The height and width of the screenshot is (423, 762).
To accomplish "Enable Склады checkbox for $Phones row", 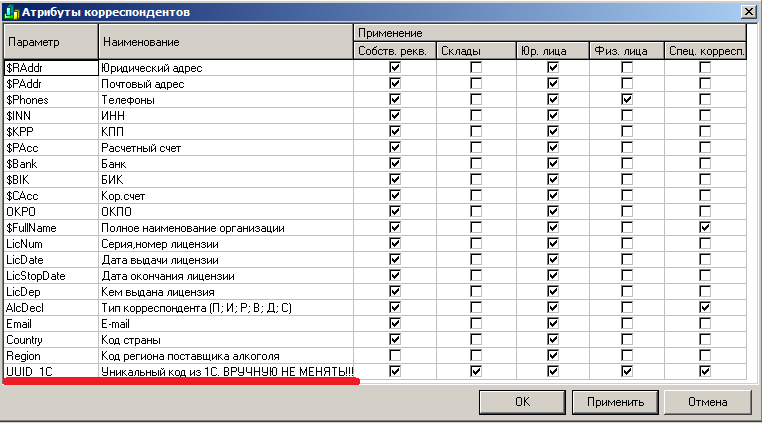I will (x=475, y=100).
